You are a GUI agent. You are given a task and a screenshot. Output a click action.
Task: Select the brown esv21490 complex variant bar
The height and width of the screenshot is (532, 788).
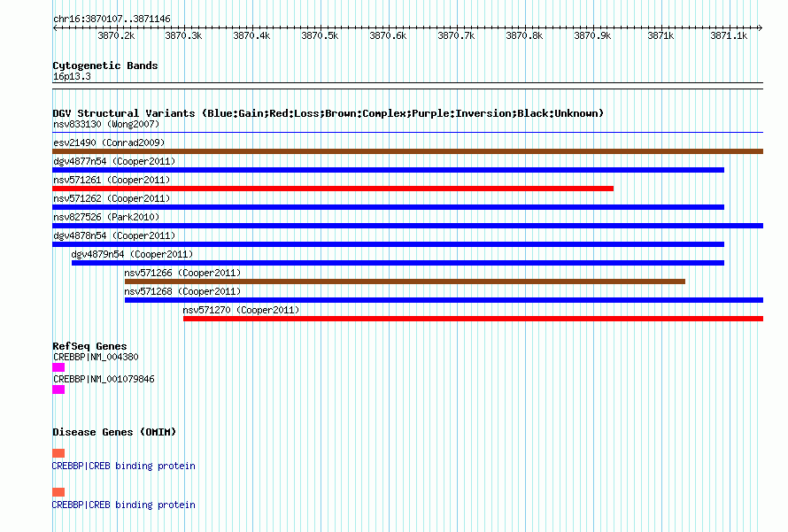click(x=407, y=151)
